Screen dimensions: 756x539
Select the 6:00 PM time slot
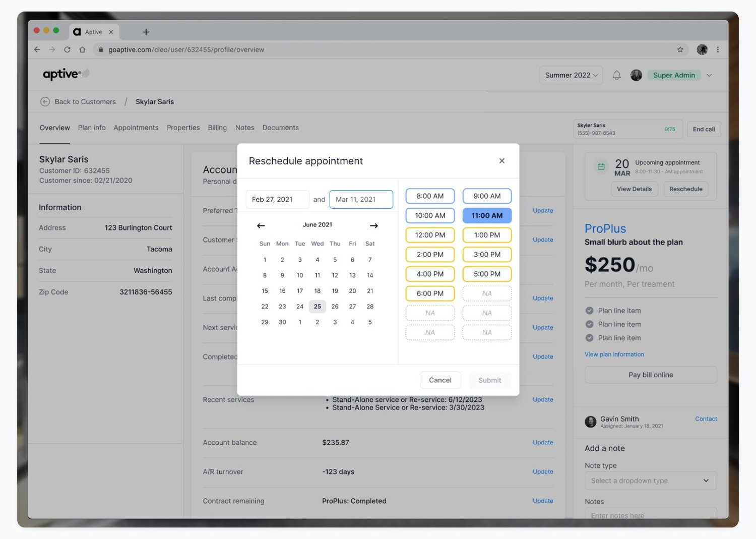(430, 293)
